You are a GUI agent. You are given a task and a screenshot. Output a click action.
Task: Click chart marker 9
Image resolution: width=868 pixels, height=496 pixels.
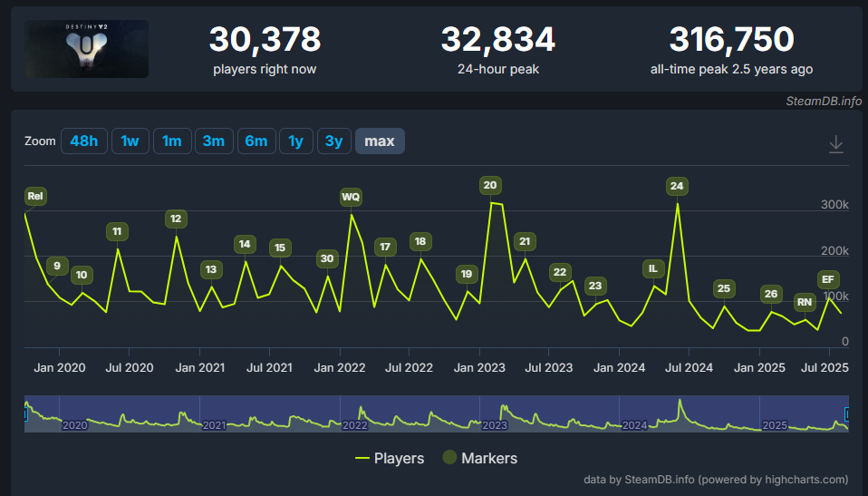click(x=57, y=266)
